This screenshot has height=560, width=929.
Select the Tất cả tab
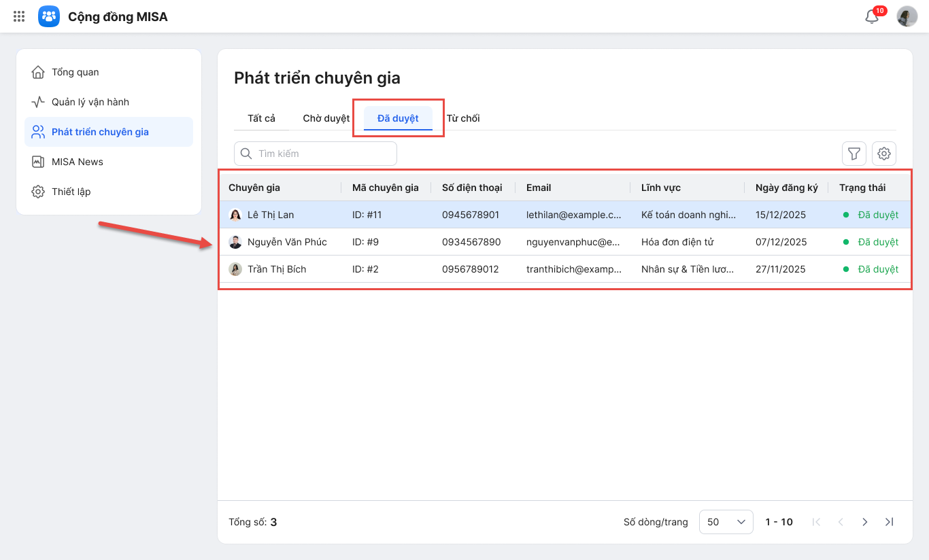(261, 118)
